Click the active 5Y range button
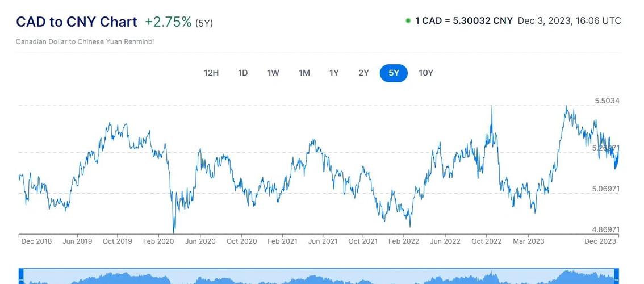Viewport: 644px width, 284px height. [394, 73]
